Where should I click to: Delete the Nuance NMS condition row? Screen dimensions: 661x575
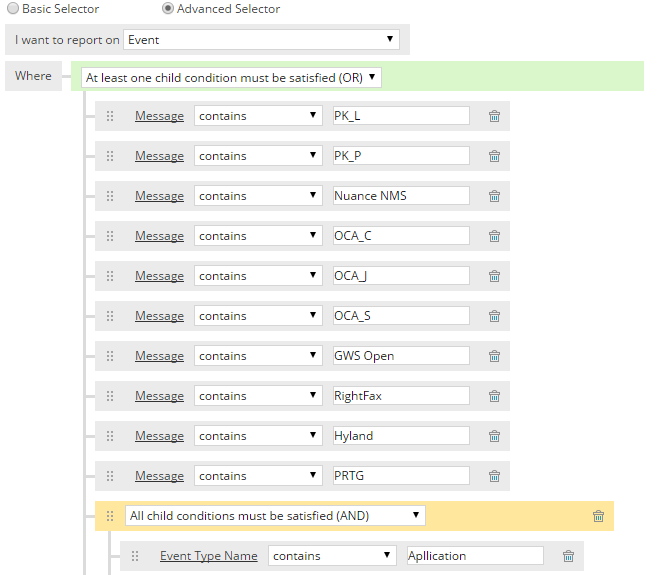click(x=494, y=196)
